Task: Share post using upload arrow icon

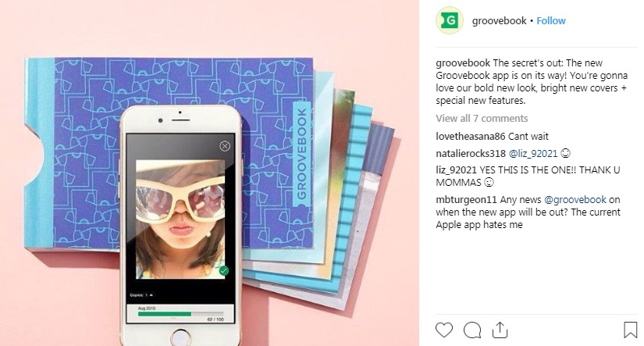Action: click(x=500, y=330)
